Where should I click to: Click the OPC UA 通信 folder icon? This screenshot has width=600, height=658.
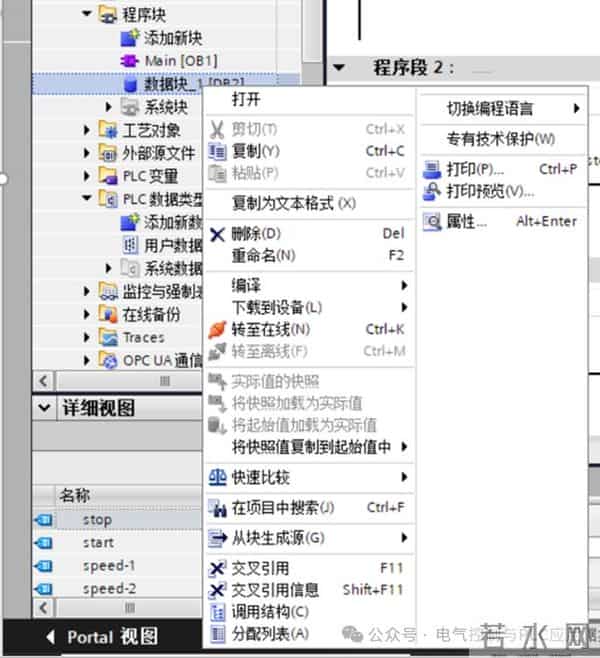(108, 360)
